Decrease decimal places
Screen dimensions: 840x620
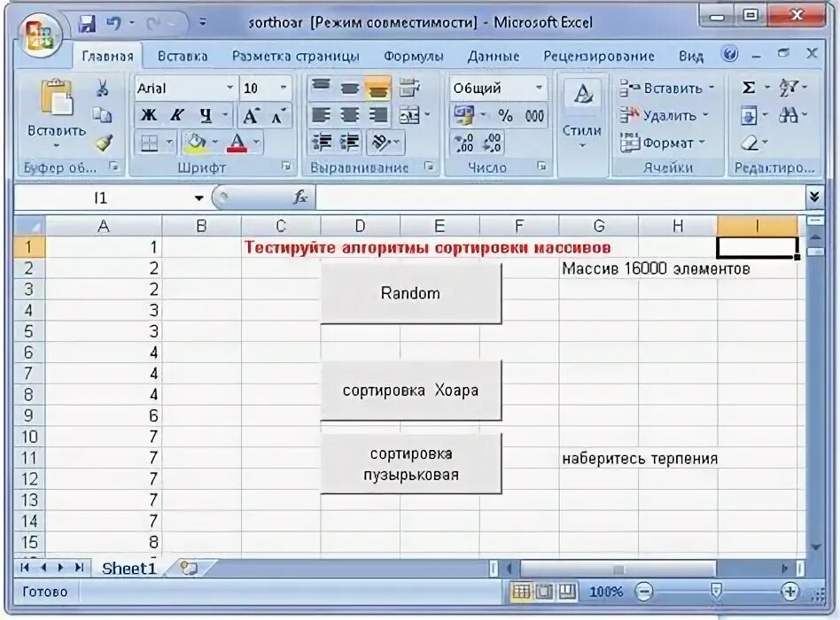pyautogui.click(x=491, y=143)
